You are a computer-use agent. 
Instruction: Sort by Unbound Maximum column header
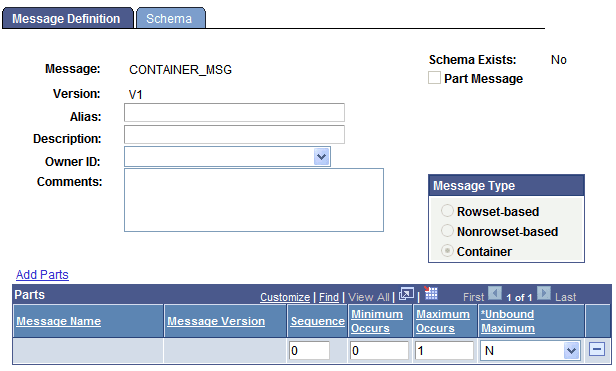[508, 321]
